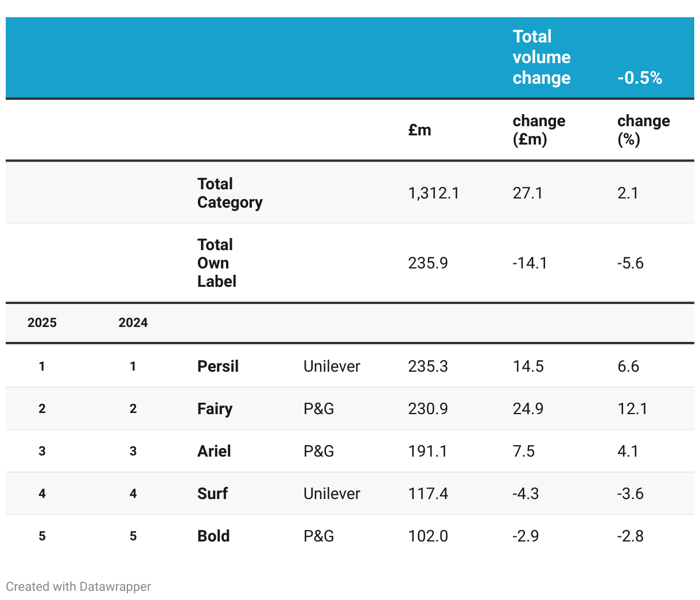Click the Ariel brand name
This screenshot has width=700, height=600.
point(214,451)
